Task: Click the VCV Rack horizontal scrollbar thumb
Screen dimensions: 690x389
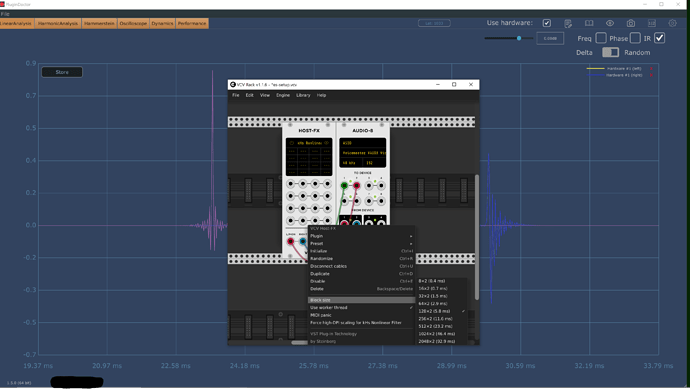Action: [300, 342]
